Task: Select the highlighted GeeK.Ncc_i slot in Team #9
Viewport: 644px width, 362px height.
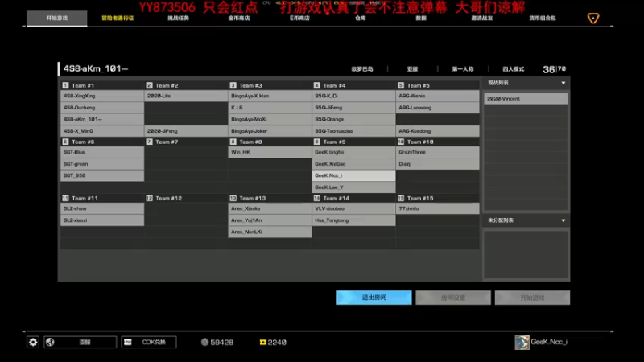Action: (x=353, y=175)
